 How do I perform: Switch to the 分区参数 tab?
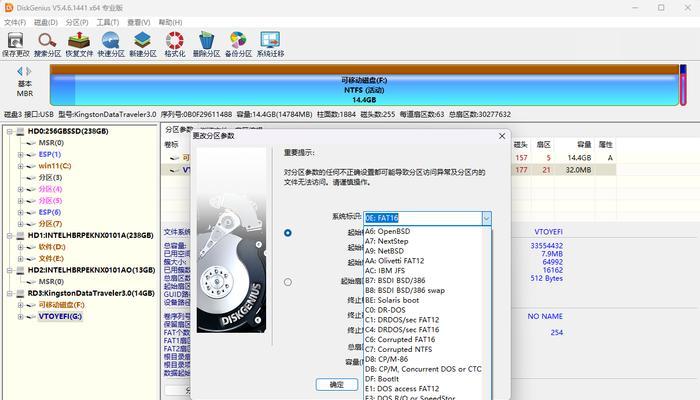click(x=178, y=129)
